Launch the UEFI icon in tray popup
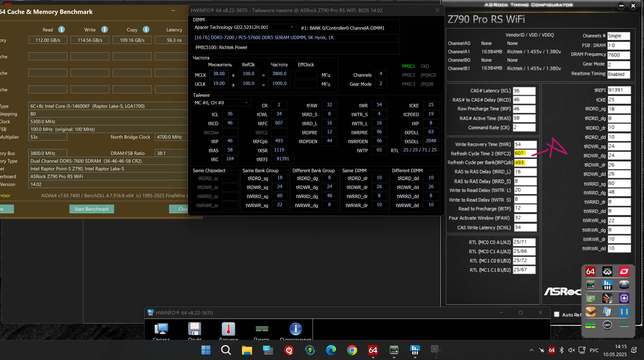This screenshot has width=644, height=360. 607,325
